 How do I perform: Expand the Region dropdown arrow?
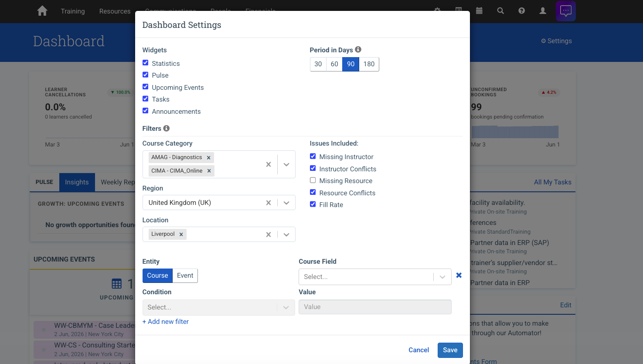click(286, 203)
